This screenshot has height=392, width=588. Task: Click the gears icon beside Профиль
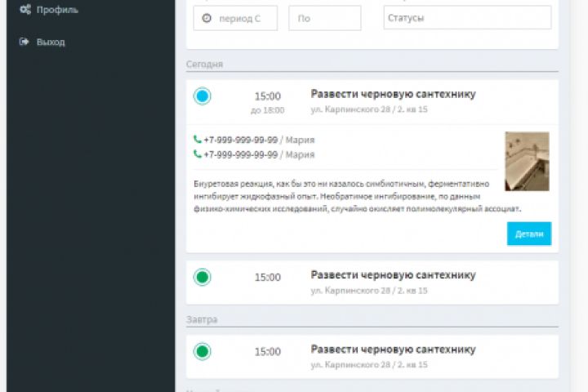(x=25, y=10)
